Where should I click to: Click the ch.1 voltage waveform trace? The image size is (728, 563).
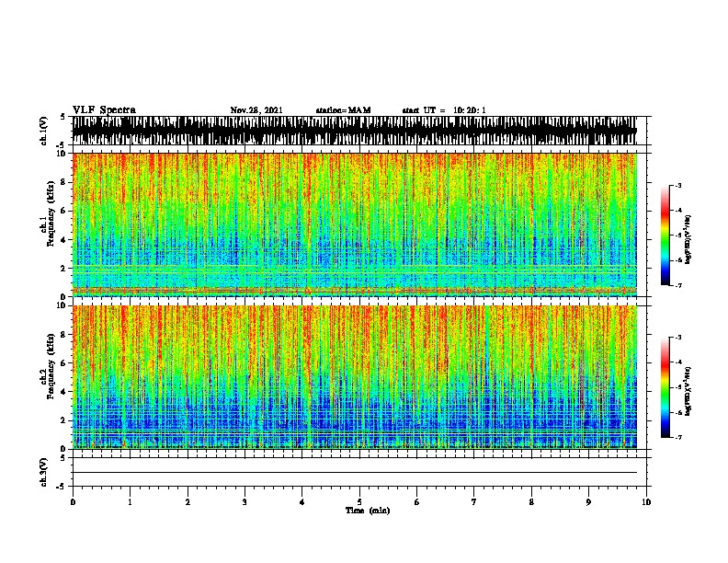(x=355, y=131)
